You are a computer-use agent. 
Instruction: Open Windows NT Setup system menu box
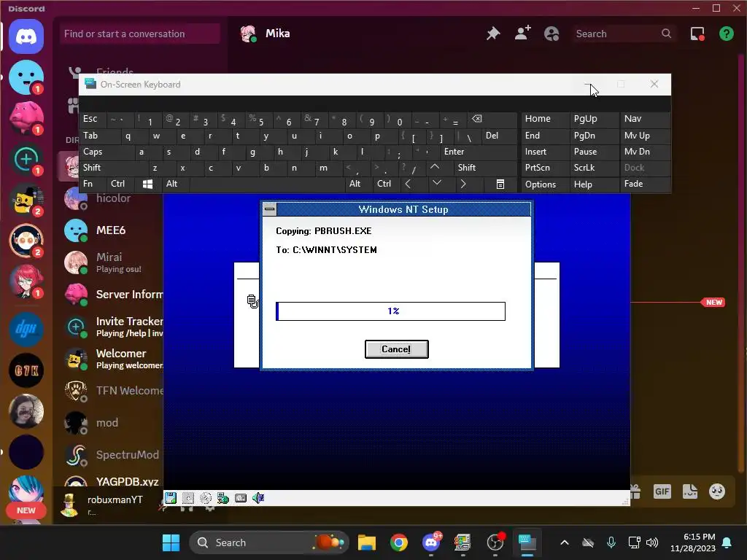[x=270, y=209]
